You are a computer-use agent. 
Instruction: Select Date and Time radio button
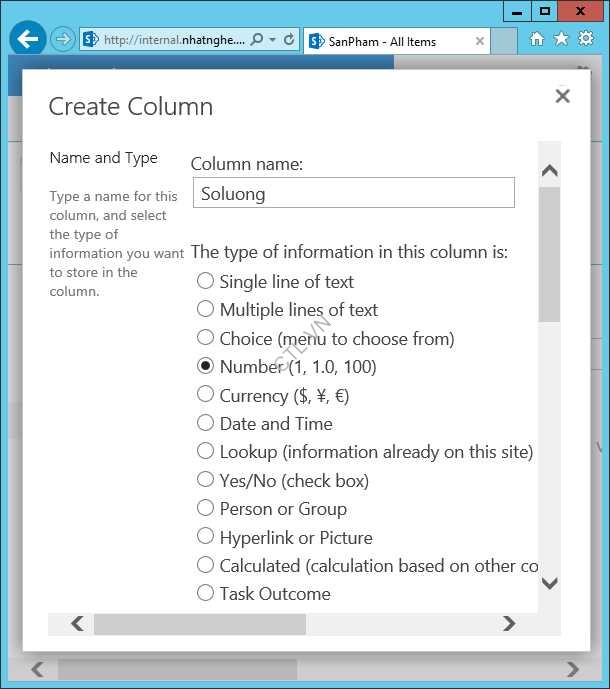coord(205,423)
